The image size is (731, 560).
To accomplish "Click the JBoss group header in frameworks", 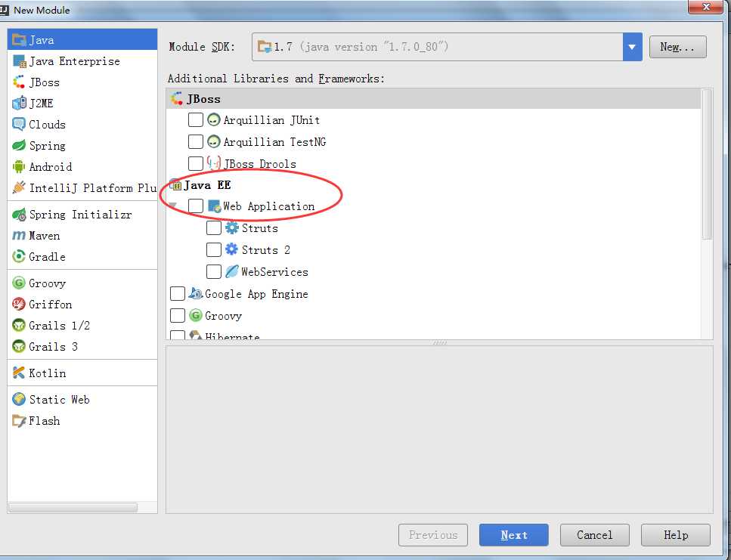I will tap(434, 99).
